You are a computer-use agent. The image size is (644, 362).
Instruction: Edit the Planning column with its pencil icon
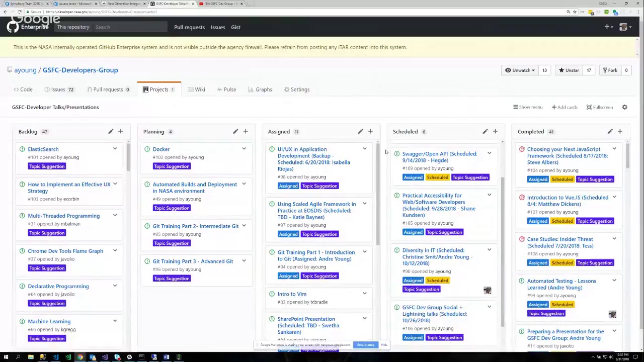pos(235,132)
